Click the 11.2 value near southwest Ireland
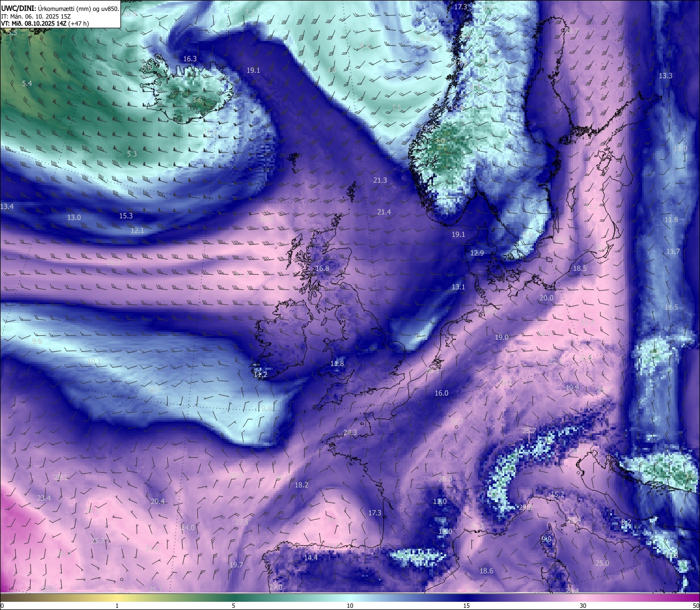 (260, 374)
